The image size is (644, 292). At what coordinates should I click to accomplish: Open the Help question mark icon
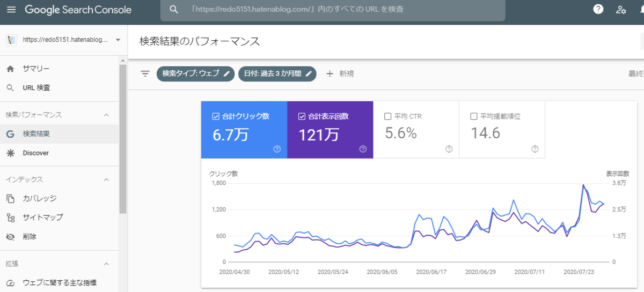[x=598, y=10]
